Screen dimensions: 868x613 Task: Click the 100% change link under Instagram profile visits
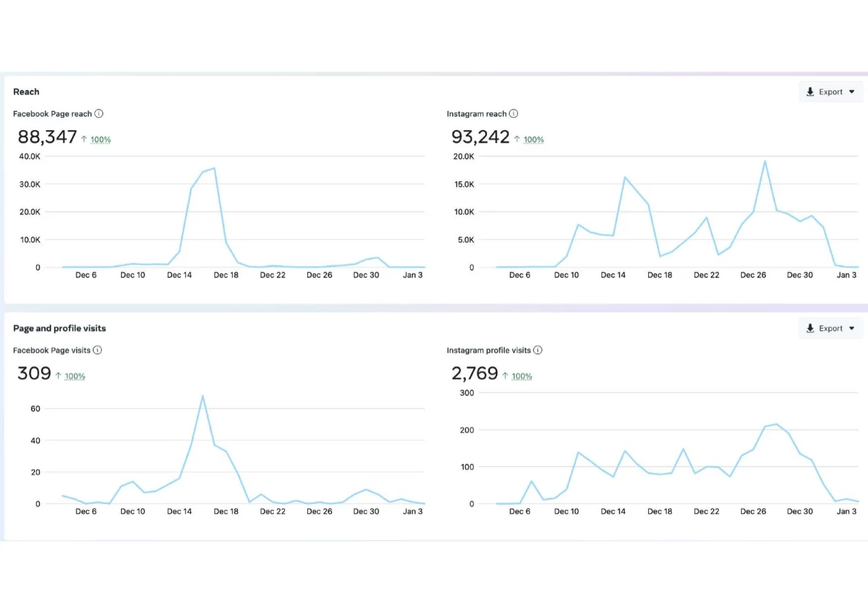522,376
